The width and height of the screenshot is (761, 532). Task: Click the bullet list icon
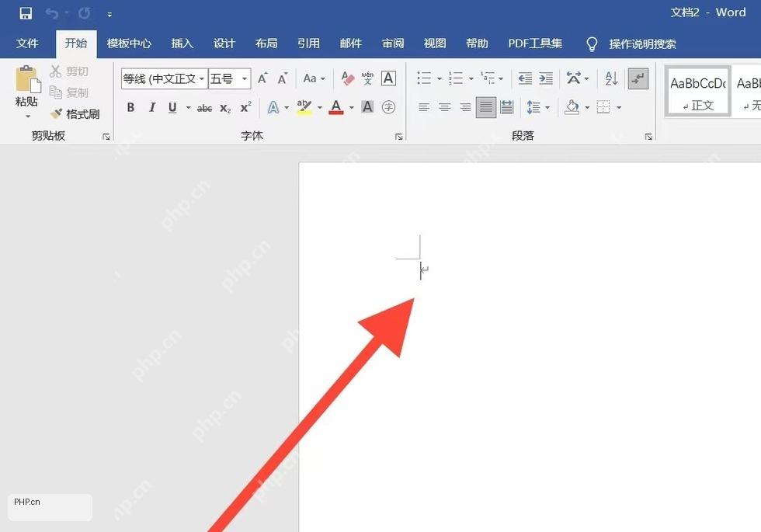(x=424, y=78)
